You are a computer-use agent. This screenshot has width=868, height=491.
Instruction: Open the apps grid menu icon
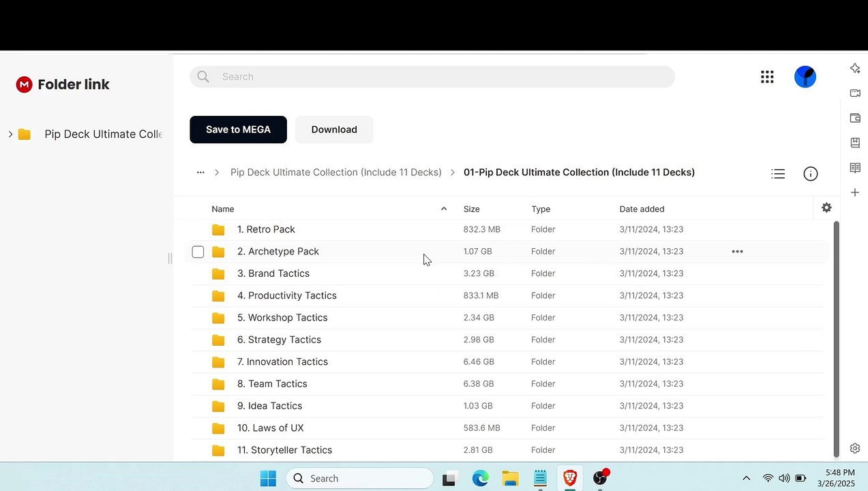click(x=767, y=77)
